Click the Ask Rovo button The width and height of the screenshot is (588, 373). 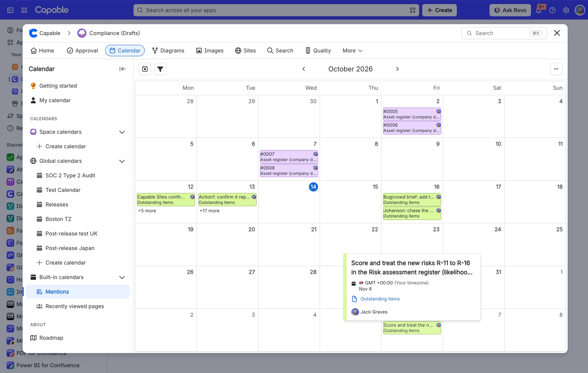click(510, 10)
